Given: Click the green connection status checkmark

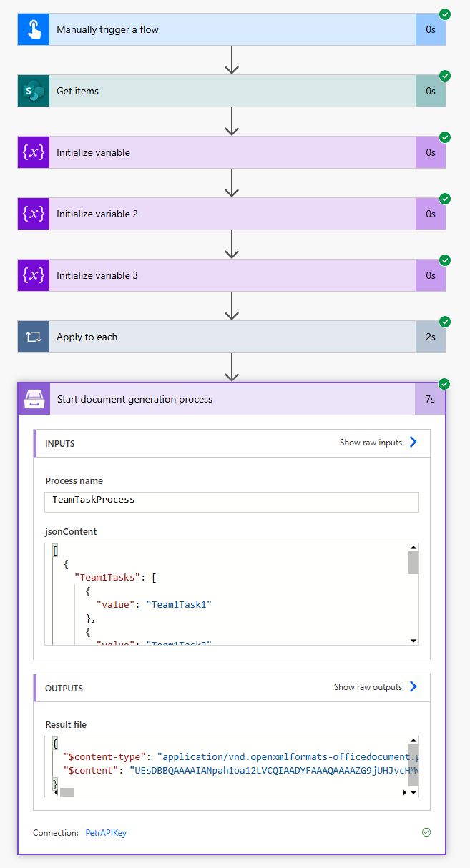Looking at the screenshot, I should click(426, 832).
